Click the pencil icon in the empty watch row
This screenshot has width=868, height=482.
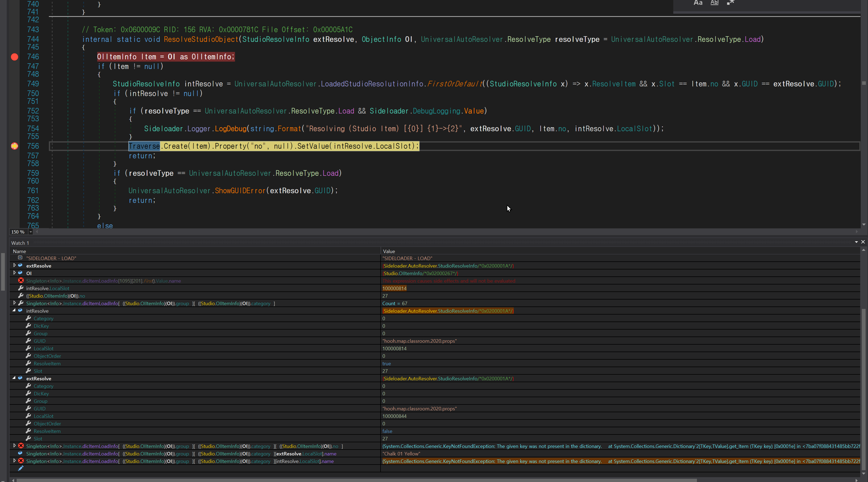21,469
